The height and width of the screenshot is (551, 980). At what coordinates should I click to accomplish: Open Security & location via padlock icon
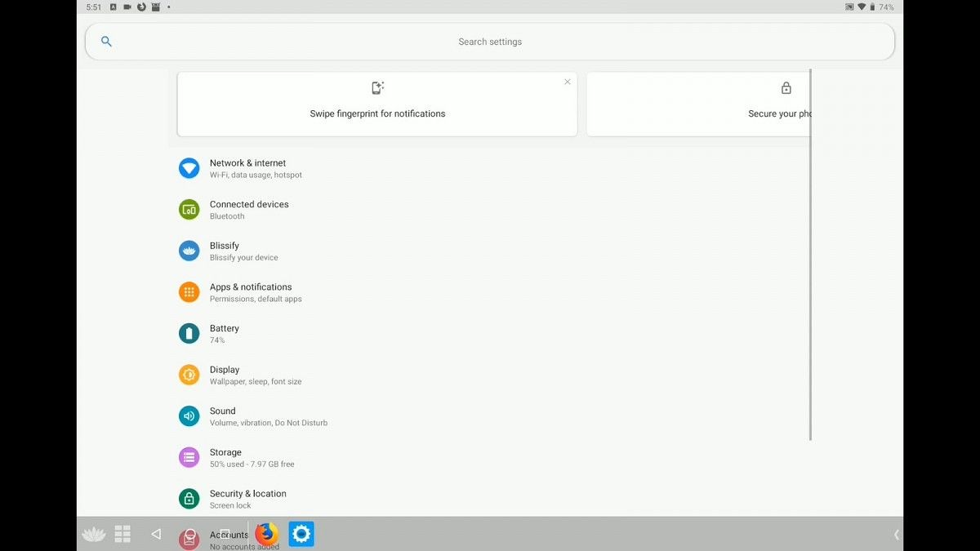point(189,498)
